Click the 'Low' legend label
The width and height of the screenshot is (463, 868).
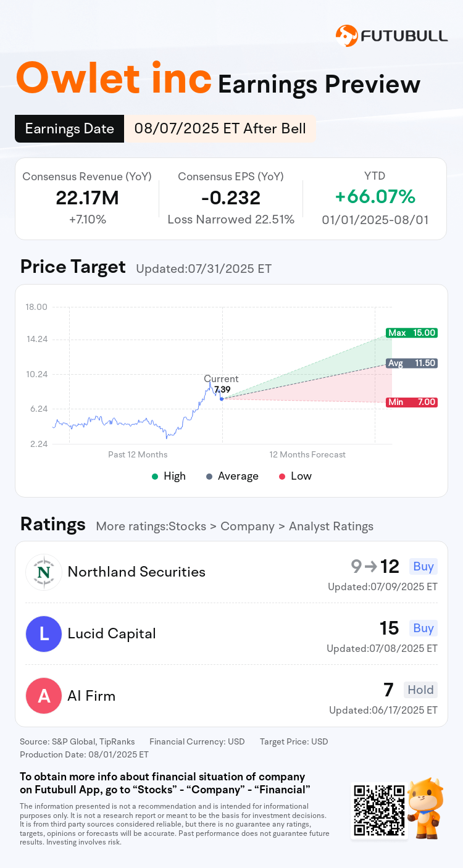pos(301,476)
